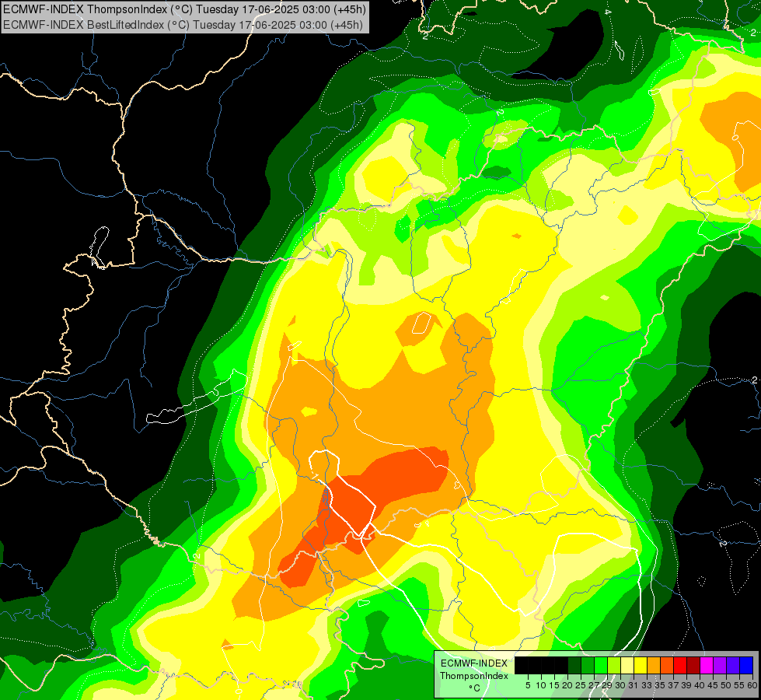Pick the orange 33–35 legend swatch

[654, 665]
